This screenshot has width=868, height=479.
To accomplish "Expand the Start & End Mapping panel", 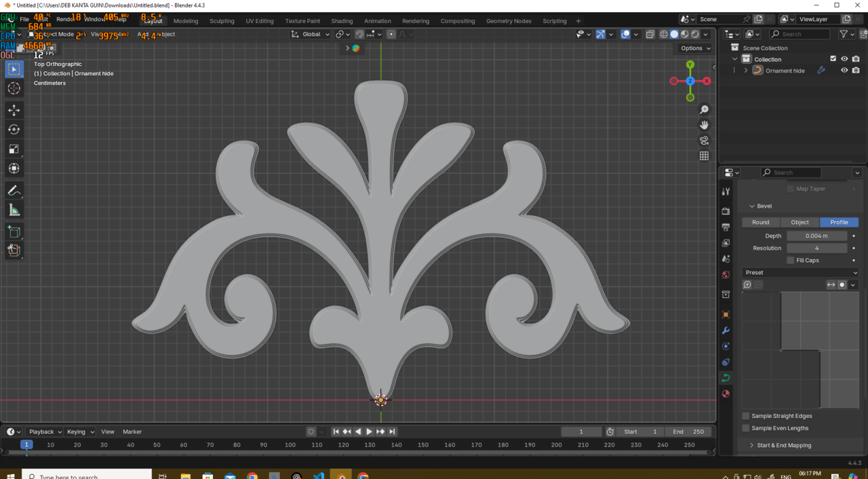I will tap(783, 445).
